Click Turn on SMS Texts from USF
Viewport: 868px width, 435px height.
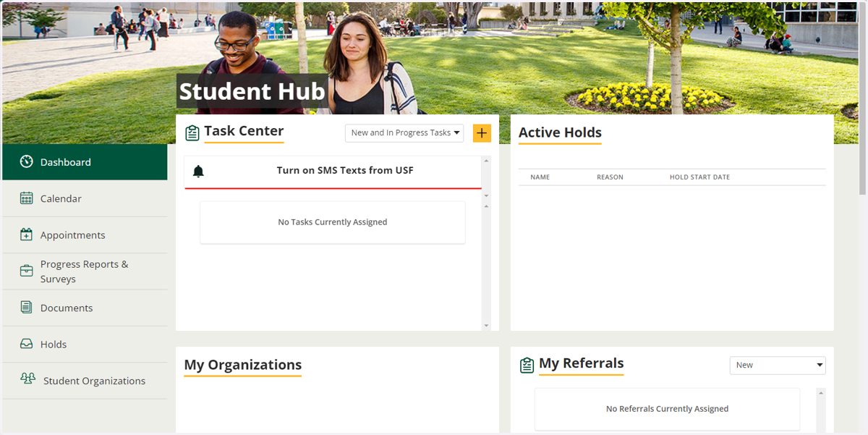345,170
